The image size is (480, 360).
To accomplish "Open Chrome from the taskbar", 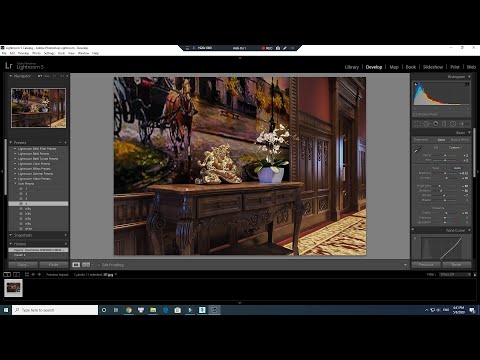I will click(129, 310).
